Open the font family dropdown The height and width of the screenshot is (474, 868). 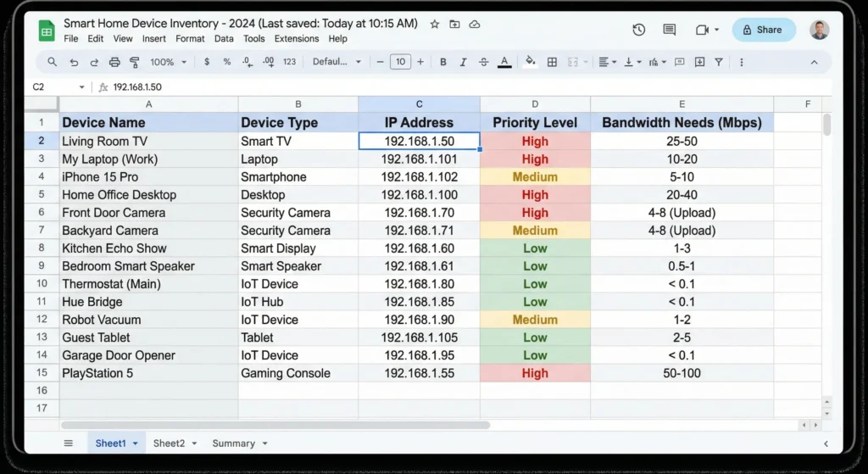click(x=337, y=62)
